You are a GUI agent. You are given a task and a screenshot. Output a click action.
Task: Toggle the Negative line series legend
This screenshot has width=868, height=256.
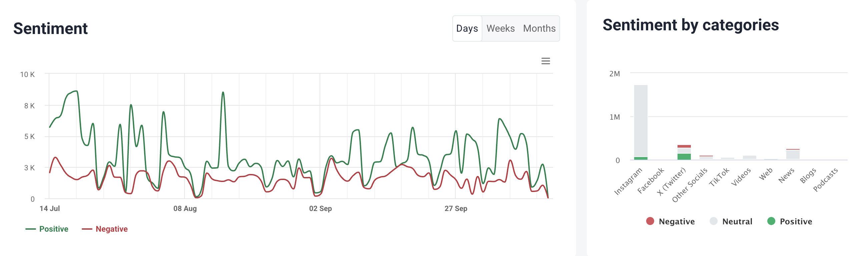pos(105,229)
